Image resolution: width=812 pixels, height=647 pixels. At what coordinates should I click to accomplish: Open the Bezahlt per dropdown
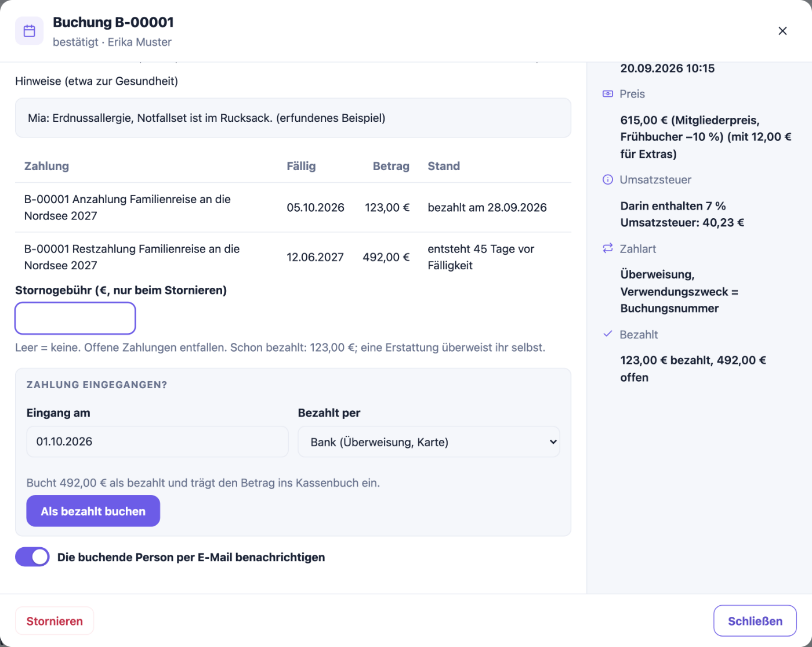[x=429, y=442]
